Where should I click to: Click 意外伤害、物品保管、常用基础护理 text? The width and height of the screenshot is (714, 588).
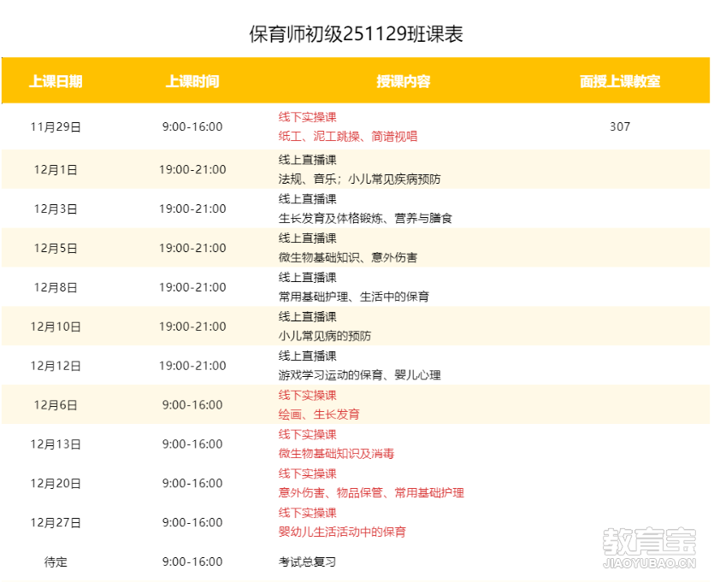[371, 493]
